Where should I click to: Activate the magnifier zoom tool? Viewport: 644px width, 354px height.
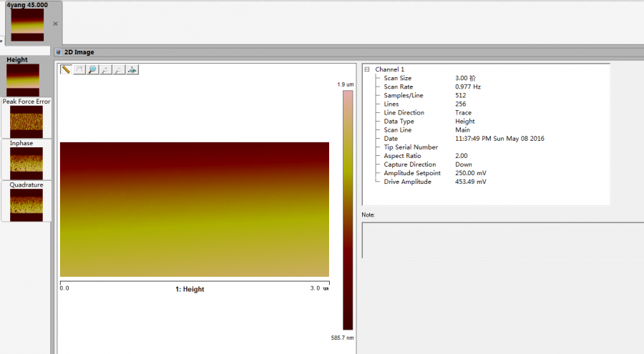click(x=93, y=69)
